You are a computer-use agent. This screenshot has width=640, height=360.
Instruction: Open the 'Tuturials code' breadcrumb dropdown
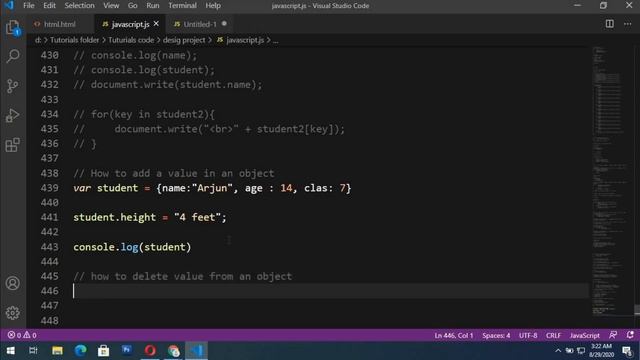(131, 40)
